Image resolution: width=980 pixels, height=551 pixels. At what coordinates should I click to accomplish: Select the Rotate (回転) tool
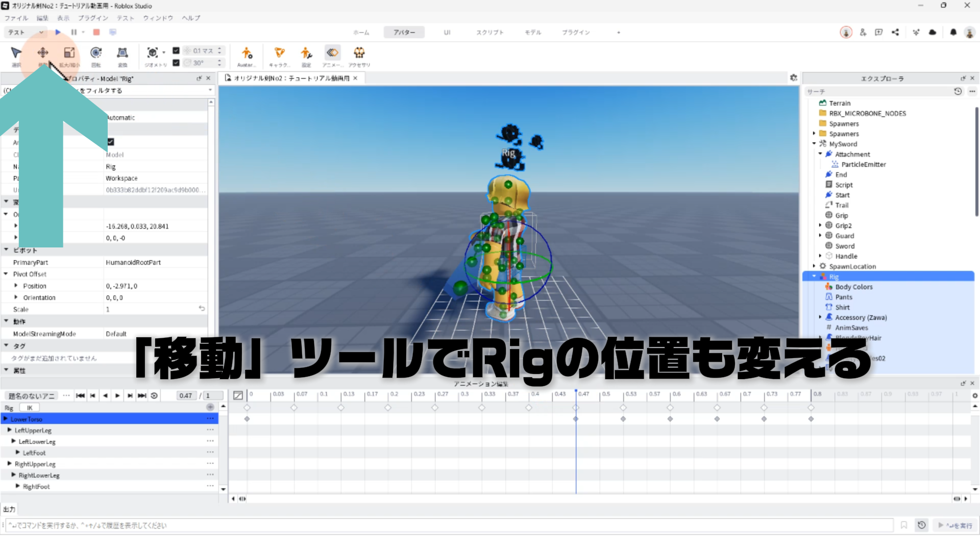(96, 53)
